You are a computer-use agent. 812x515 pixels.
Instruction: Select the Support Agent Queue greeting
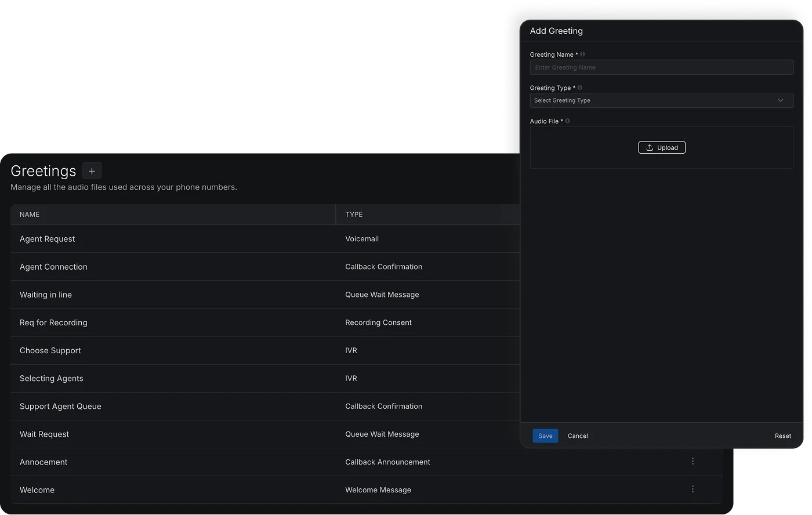(60, 406)
